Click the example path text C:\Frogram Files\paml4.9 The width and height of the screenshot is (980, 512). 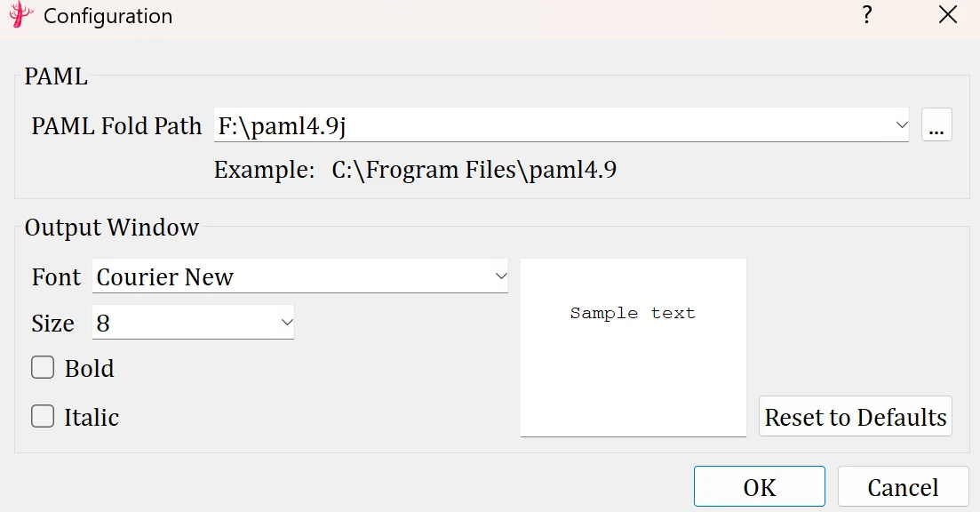click(474, 170)
